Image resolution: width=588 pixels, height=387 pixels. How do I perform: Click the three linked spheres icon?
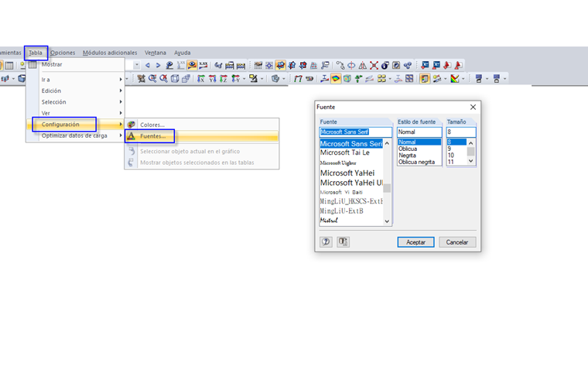[x=408, y=66]
